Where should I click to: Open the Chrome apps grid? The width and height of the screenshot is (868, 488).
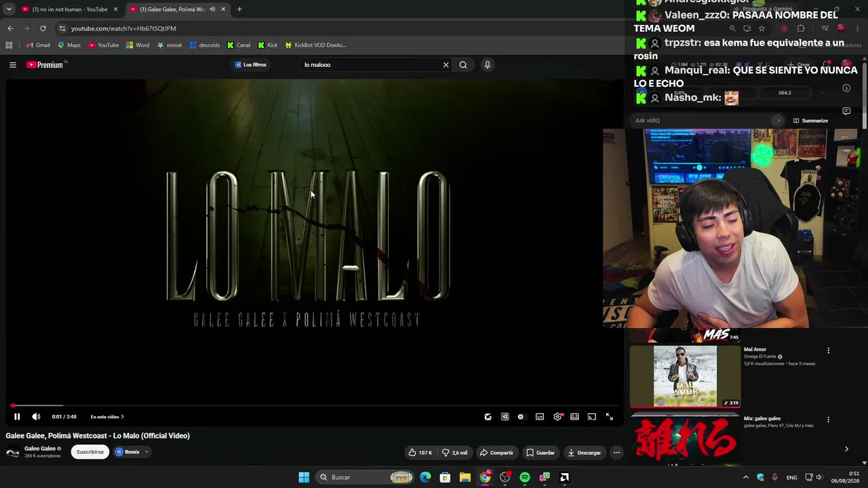(9, 45)
